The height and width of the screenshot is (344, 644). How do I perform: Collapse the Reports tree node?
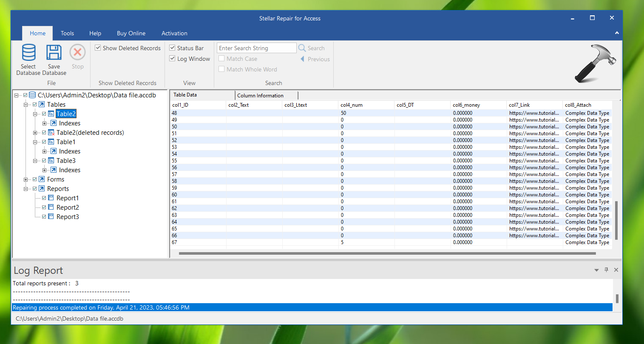point(26,189)
